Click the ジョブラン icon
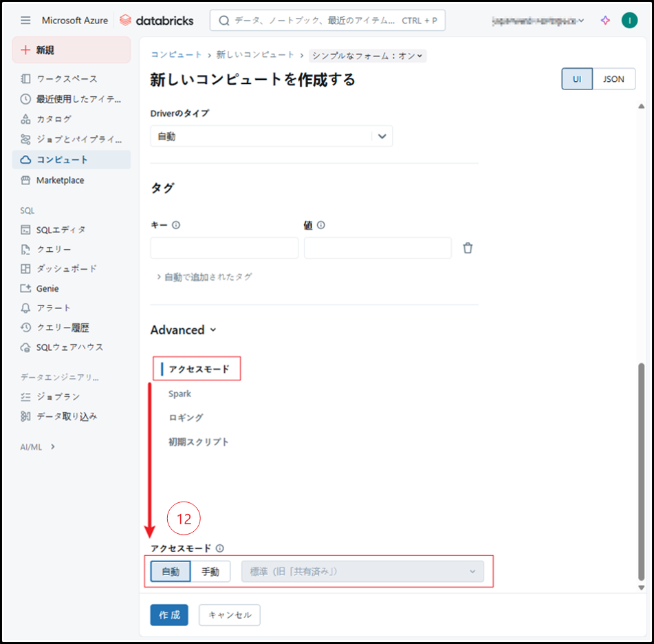This screenshot has height=644, width=654. pos(25,396)
